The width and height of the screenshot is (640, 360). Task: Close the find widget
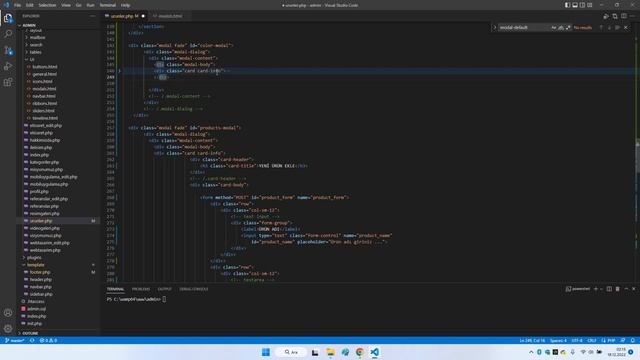(626, 27)
